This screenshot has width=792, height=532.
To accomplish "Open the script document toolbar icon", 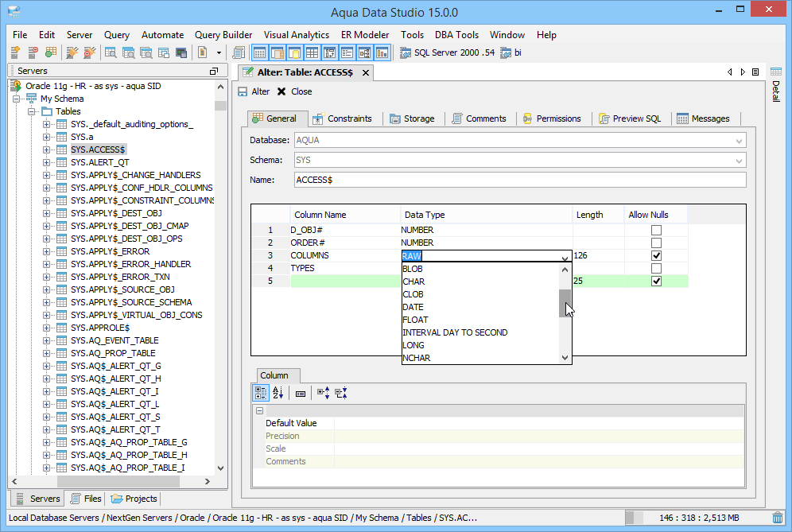I will coord(203,52).
